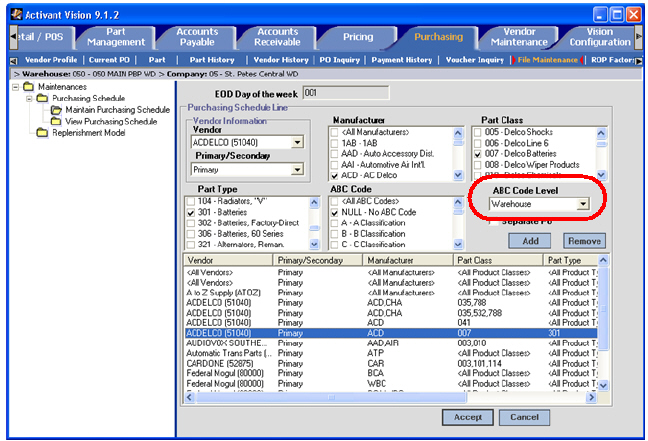Check the 008 - Delco Wiper Products checkbox
648x441 pixels.
coord(478,164)
